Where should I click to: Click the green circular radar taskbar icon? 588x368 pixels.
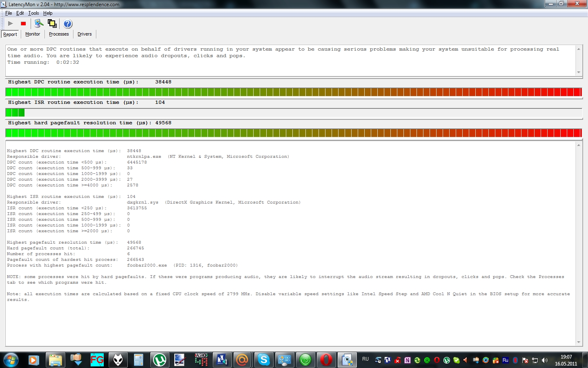coord(305,360)
